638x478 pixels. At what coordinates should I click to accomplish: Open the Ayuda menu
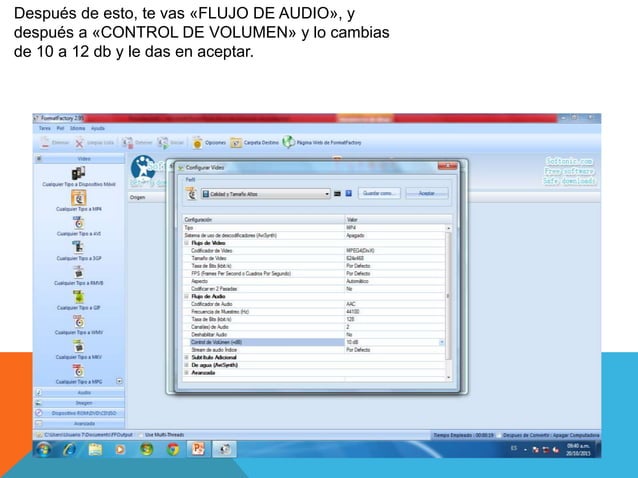pyautogui.click(x=98, y=129)
